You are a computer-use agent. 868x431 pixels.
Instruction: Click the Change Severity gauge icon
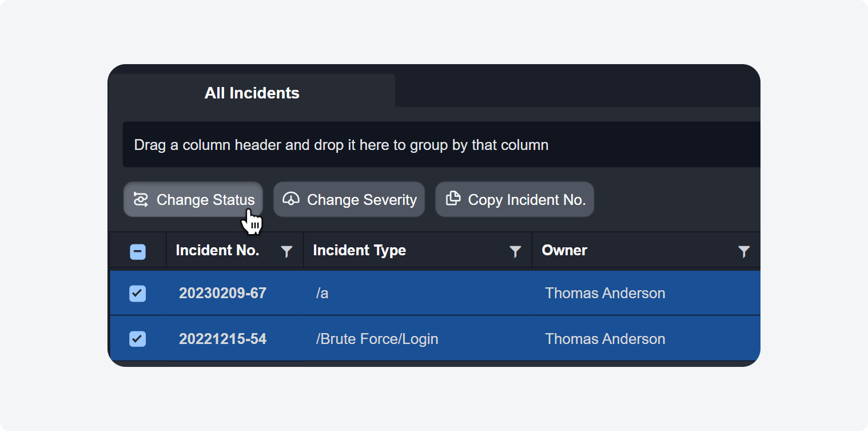(x=291, y=199)
